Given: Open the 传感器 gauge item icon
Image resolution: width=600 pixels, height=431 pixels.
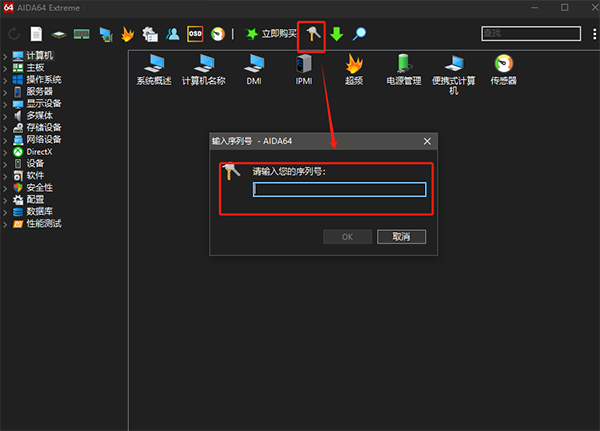Looking at the screenshot, I should (x=504, y=63).
